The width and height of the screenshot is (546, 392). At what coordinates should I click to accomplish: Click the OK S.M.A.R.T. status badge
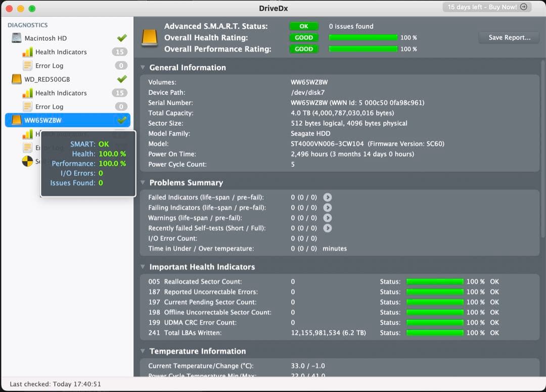[x=304, y=26]
